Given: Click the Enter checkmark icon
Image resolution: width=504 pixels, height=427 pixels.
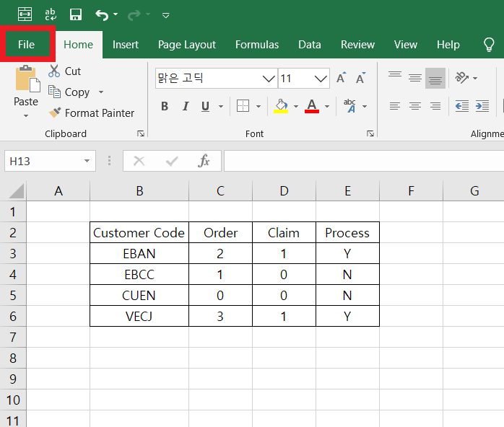Looking at the screenshot, I should point(172,161).
